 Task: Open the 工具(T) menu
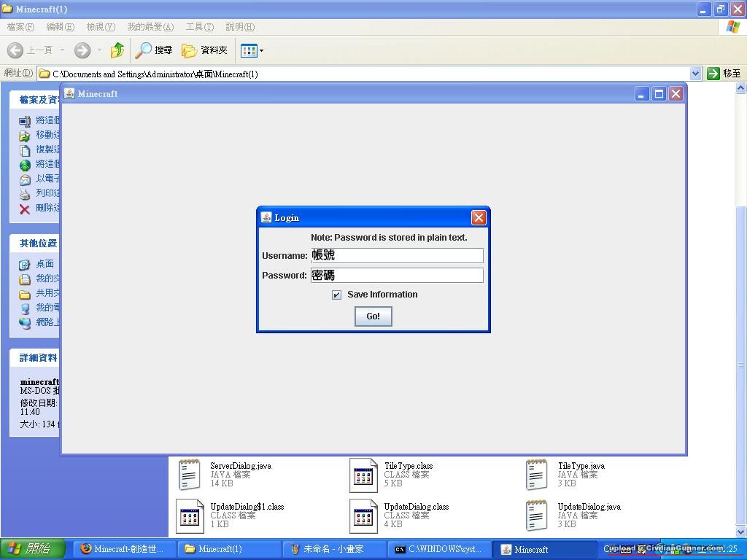coord(199,27)
